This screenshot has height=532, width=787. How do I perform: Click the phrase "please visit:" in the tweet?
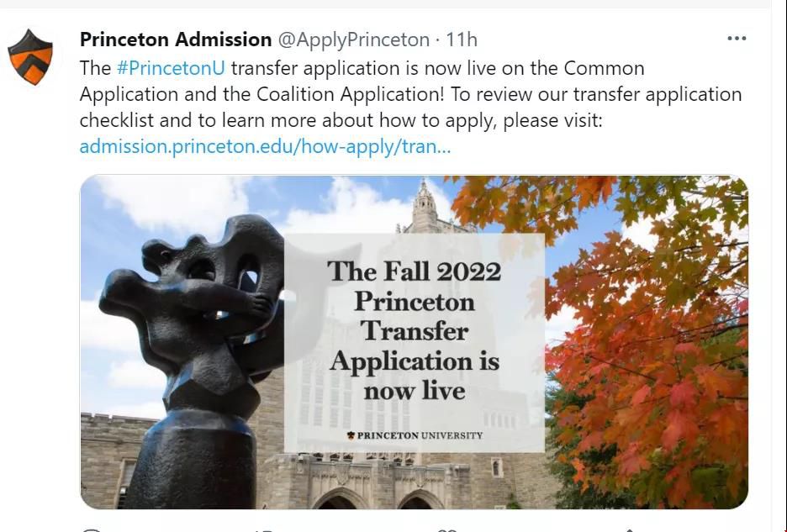[553, 120]
